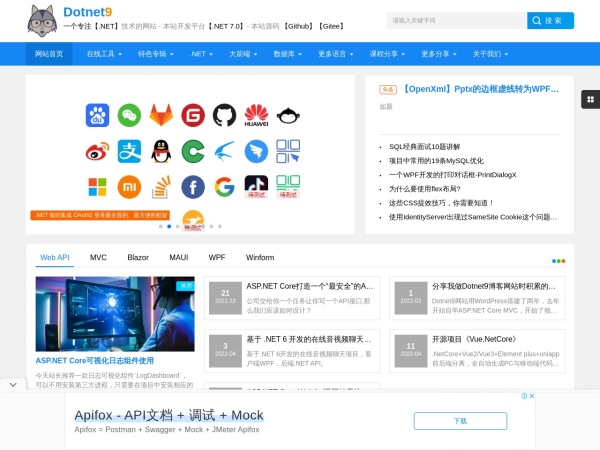Screen dimensions: 600x450
Task: Click the Huawei logo icon
Action: [256, 115]
